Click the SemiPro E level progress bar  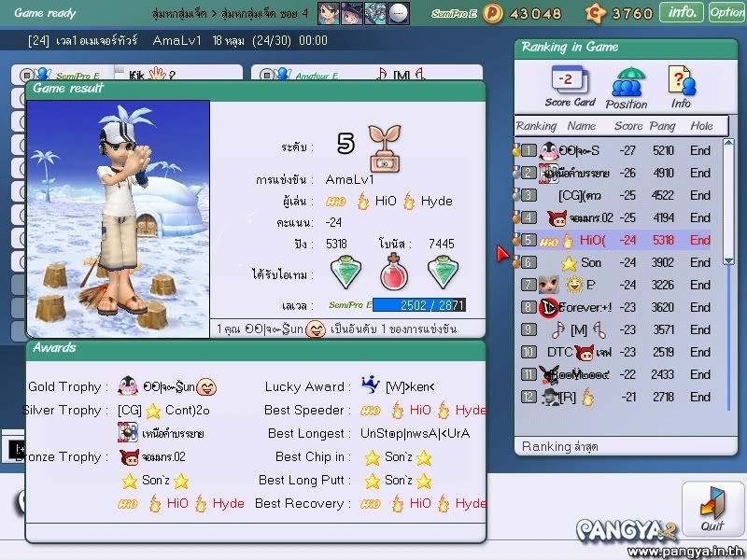click(418, 305)
